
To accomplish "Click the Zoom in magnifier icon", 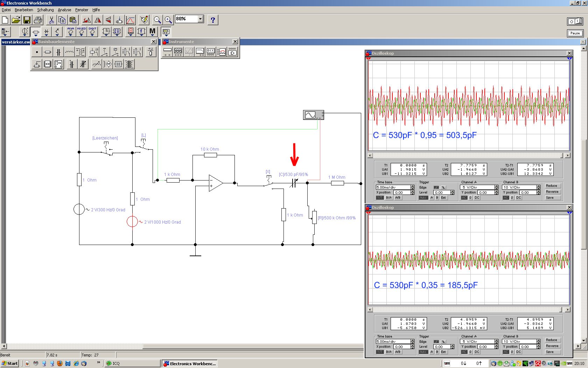I will click(168, 20).
